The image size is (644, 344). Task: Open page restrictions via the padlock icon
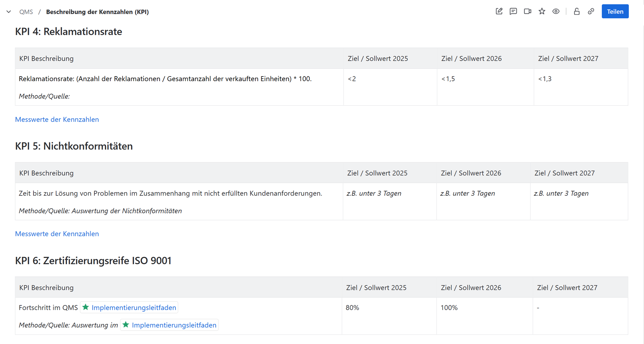pos(577,11)
